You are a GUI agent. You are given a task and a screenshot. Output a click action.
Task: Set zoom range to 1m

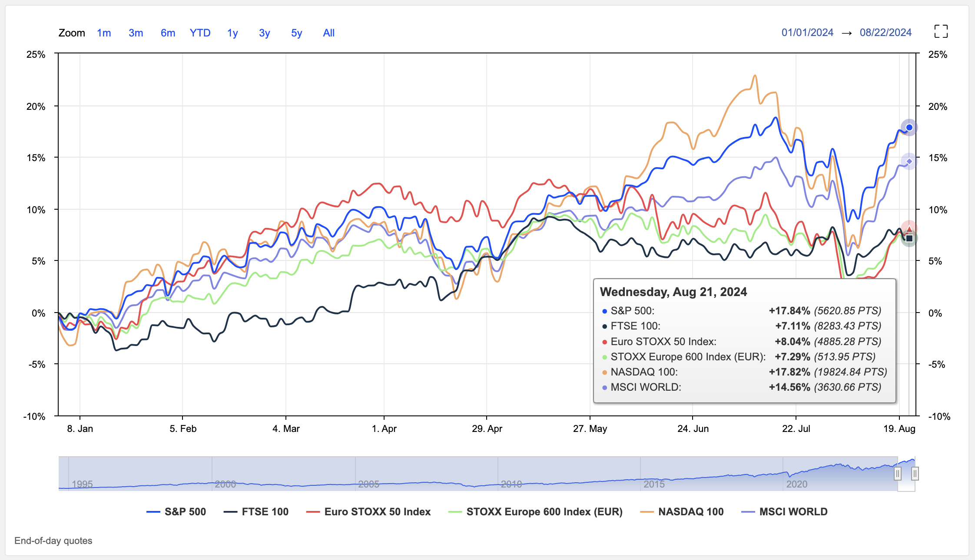pos(104,33)
